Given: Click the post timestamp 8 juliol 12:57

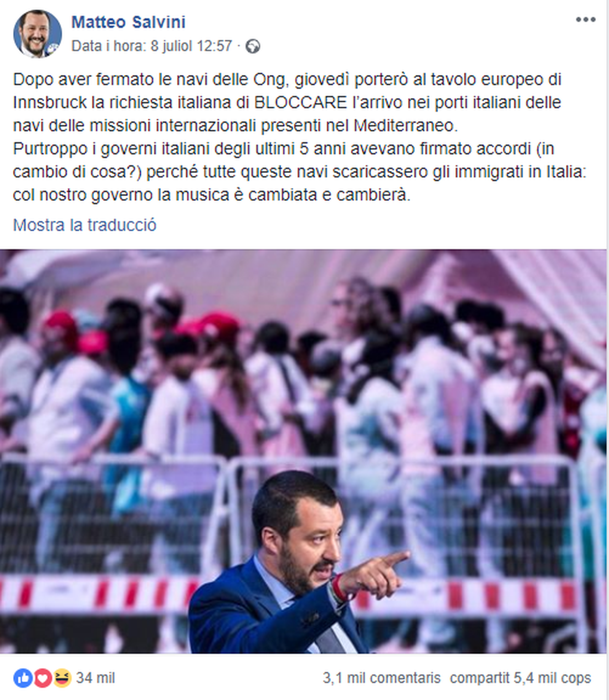Looking at the screenshot, I should pyautogui.click(x=191, y=46).
